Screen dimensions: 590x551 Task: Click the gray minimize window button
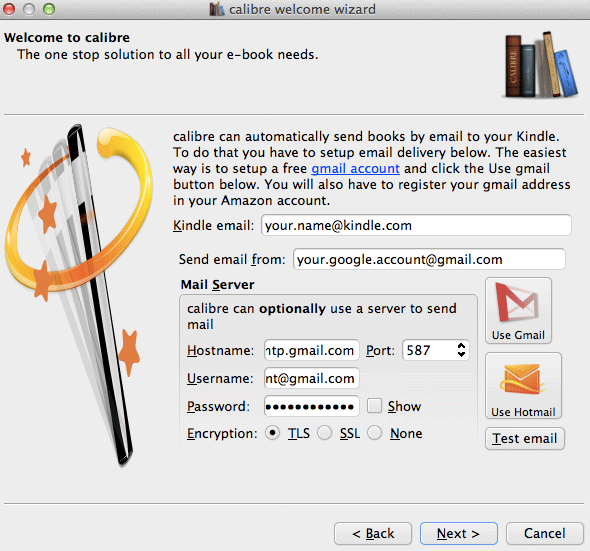click(29, 9)
